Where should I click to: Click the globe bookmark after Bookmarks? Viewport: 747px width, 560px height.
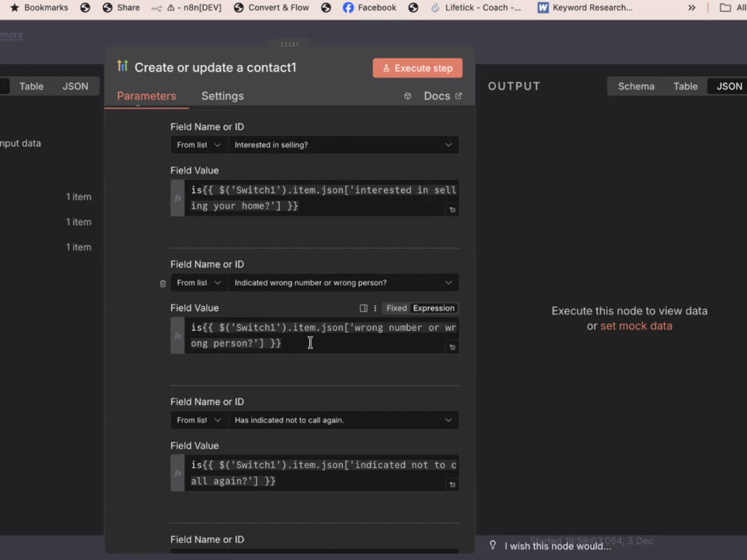click(85, 7)
